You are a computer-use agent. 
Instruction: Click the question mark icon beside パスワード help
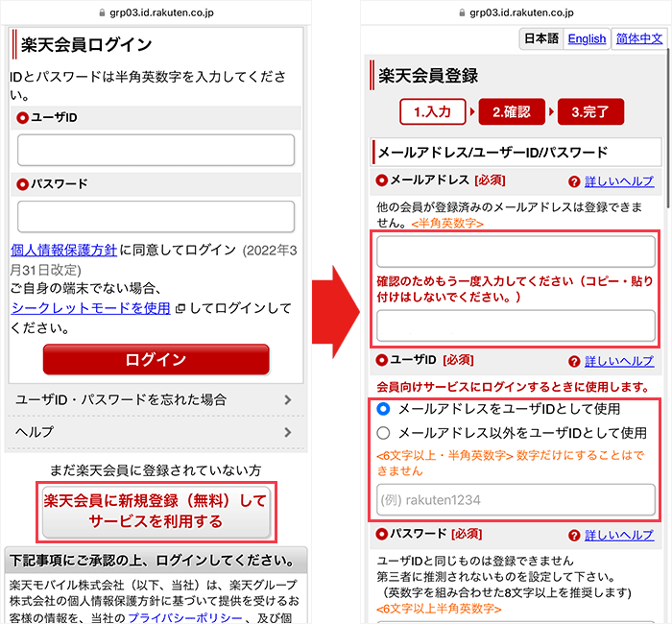(574, 536)
